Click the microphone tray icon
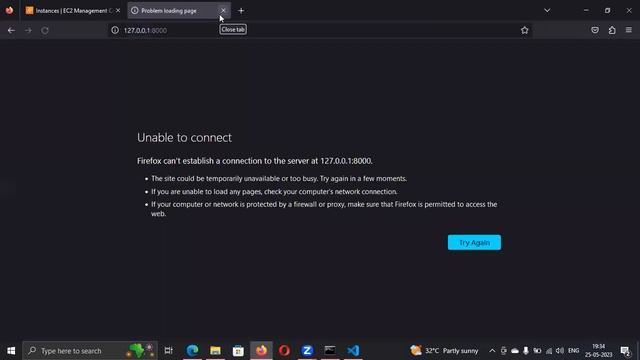The image size is (640, 360). coord(526,351)
